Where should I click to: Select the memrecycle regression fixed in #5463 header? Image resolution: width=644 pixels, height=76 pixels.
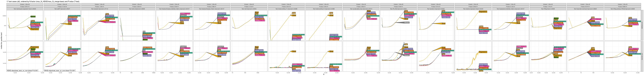click(25, 9)
